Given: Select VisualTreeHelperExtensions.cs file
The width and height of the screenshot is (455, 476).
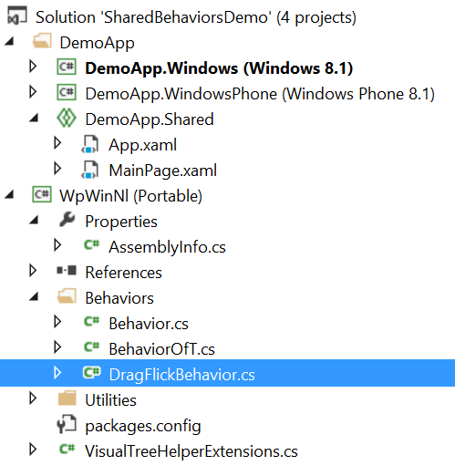Looking at the screenshot, I should [x=191, y=451].
